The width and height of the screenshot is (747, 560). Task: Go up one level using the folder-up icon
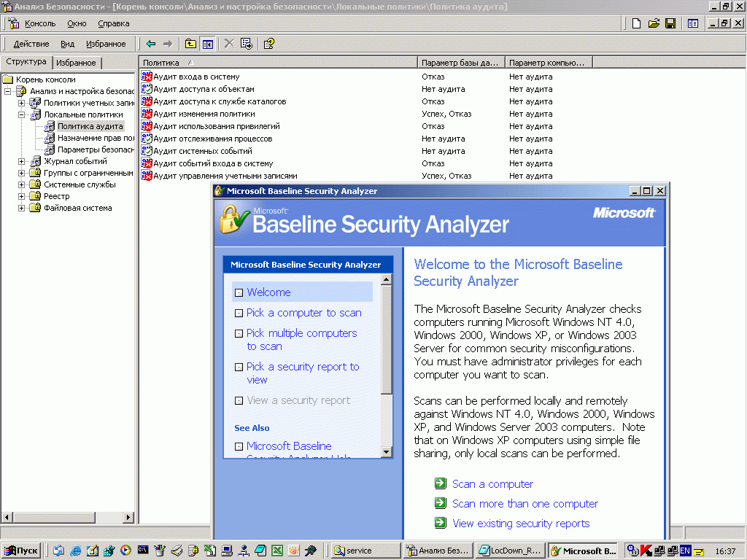[190, 44]
